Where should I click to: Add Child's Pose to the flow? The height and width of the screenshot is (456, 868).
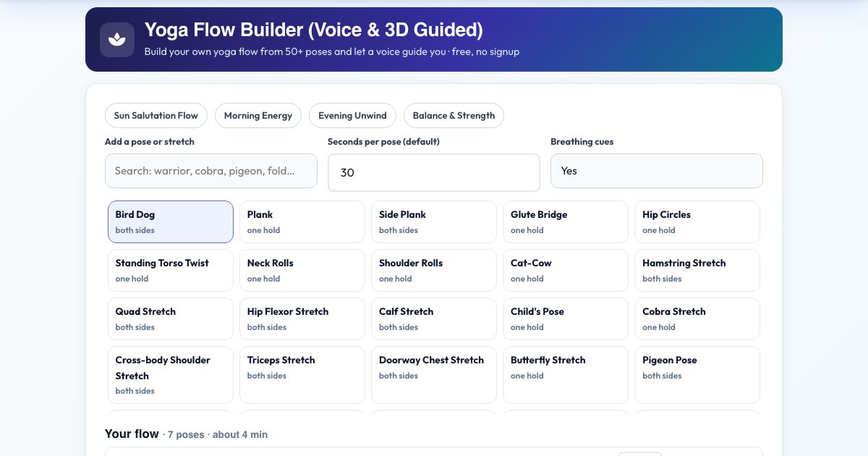(566, 318)
